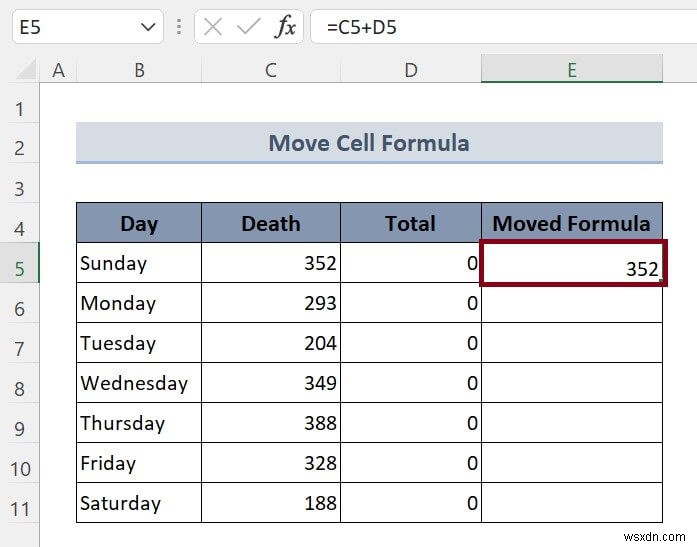Select the 'Thursday' cell
Image resolution: width=697 pixels, height=547 pixels.
139,423
